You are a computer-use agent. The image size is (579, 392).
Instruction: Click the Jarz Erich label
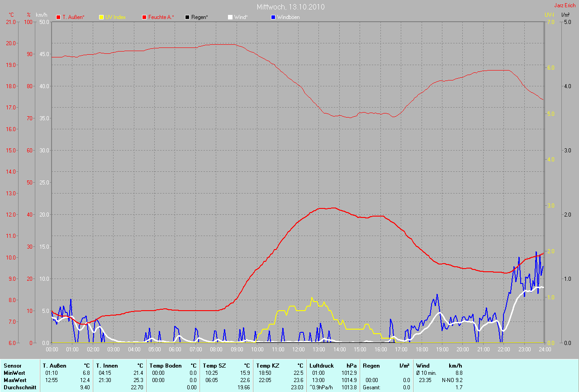click(565, 5)
